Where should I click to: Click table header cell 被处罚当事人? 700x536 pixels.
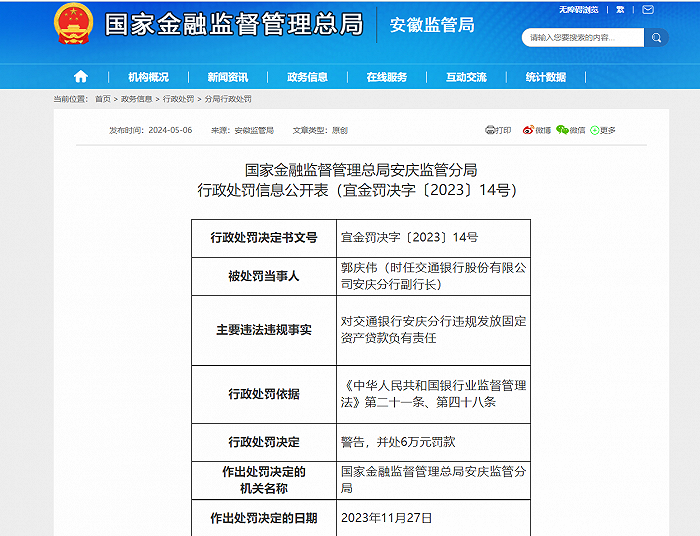264,276
